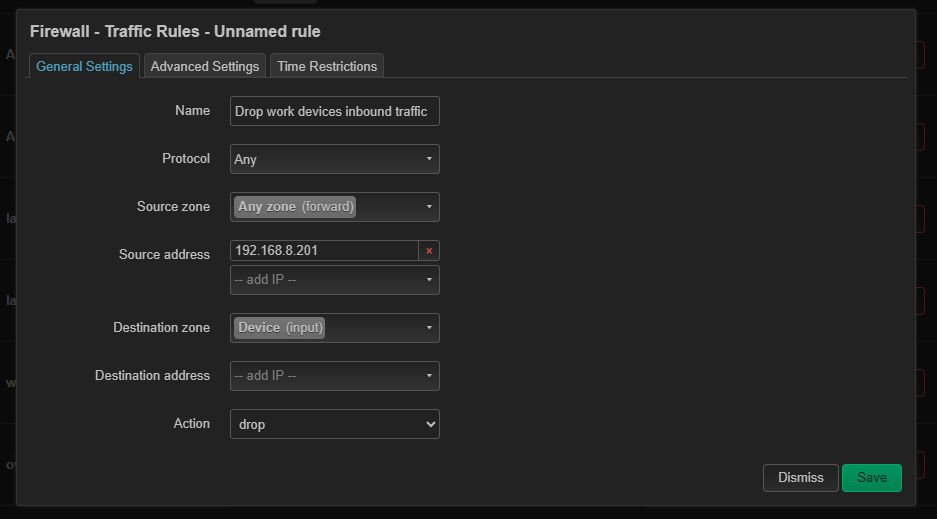Select the 'Device (input)' destination zone badge
Screen dimensions: 937x519
(281, 328)
